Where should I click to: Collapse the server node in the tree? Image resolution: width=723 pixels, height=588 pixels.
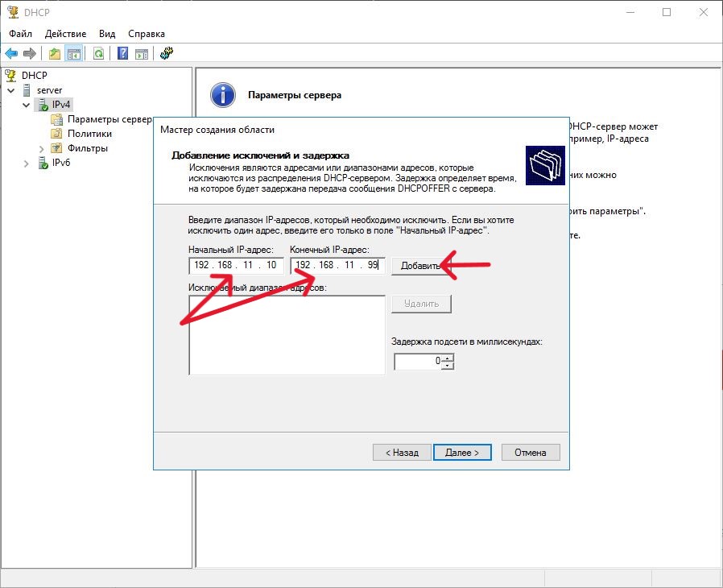(x=10, y=90)
